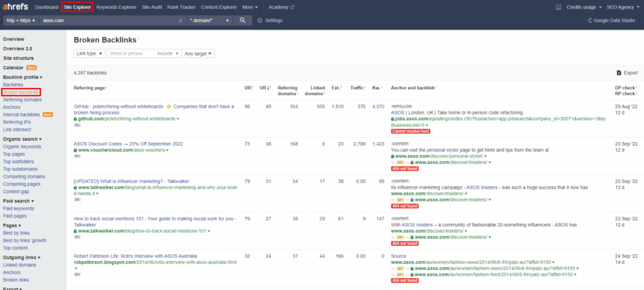Open Best by links in the sidebar
The height and width of the screenshot is (290, 644).
[16, 233]
